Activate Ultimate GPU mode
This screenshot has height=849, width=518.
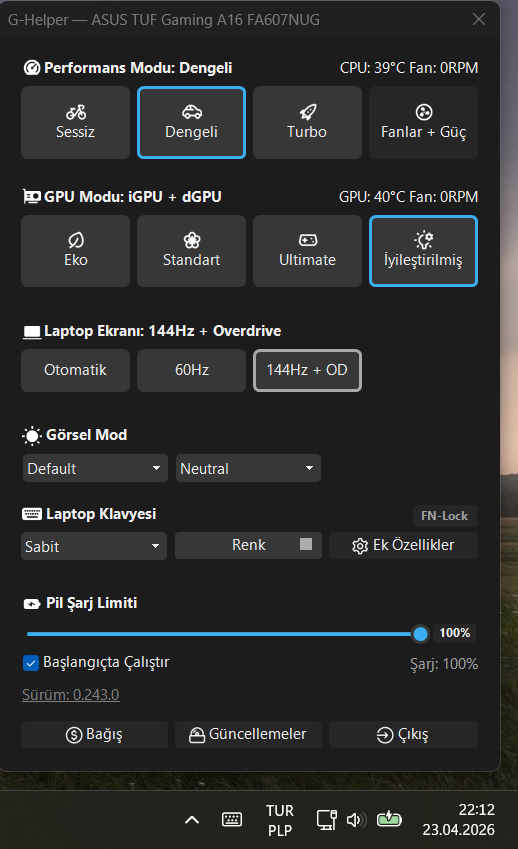[x=307, y=251]
